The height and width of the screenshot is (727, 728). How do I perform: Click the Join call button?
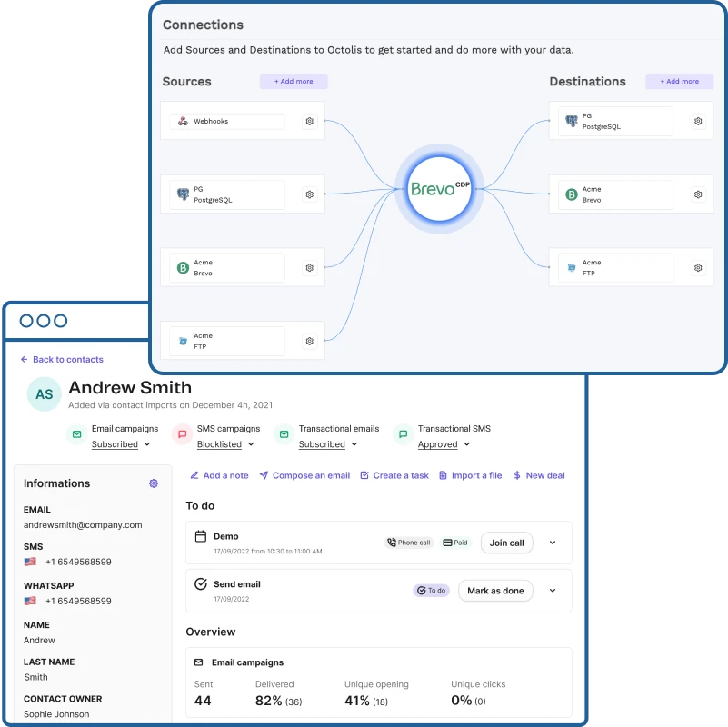click(x=506, y=543)
